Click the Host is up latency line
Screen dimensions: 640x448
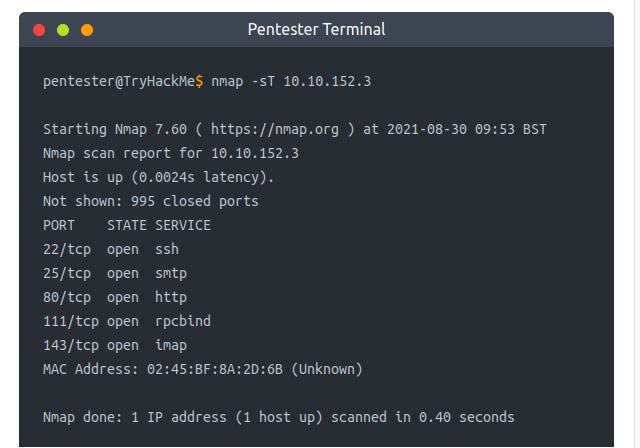[158, 178]
